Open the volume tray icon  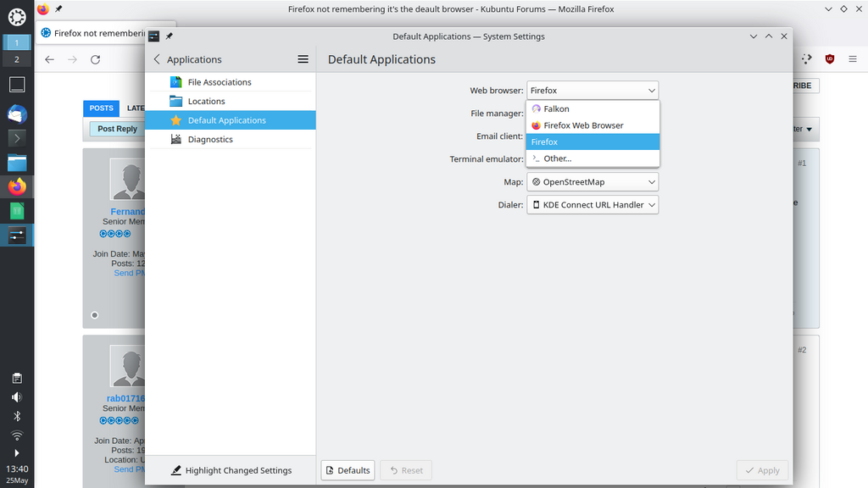[17, 396]
